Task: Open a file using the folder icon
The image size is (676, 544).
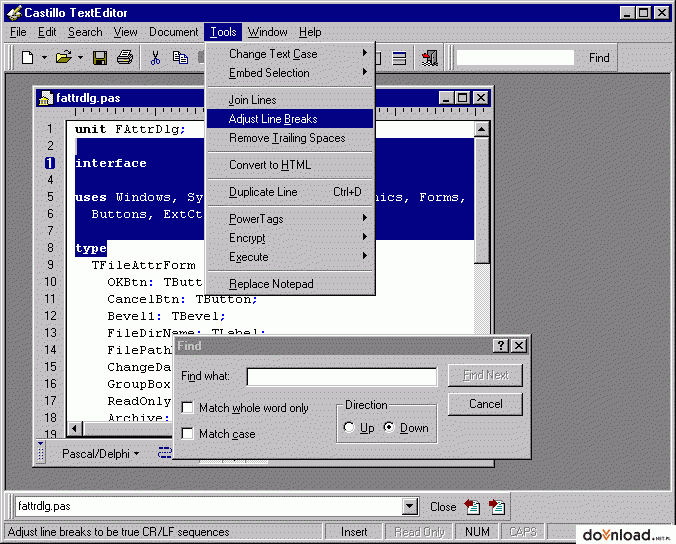Action: [x=64, y=57]
